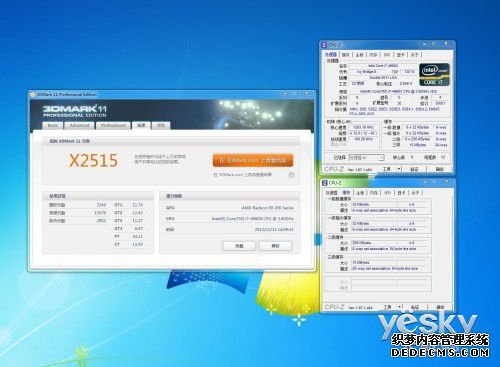
Task: Click OK button in bottom CPU-Z window
Action: [x=440, y=307]
